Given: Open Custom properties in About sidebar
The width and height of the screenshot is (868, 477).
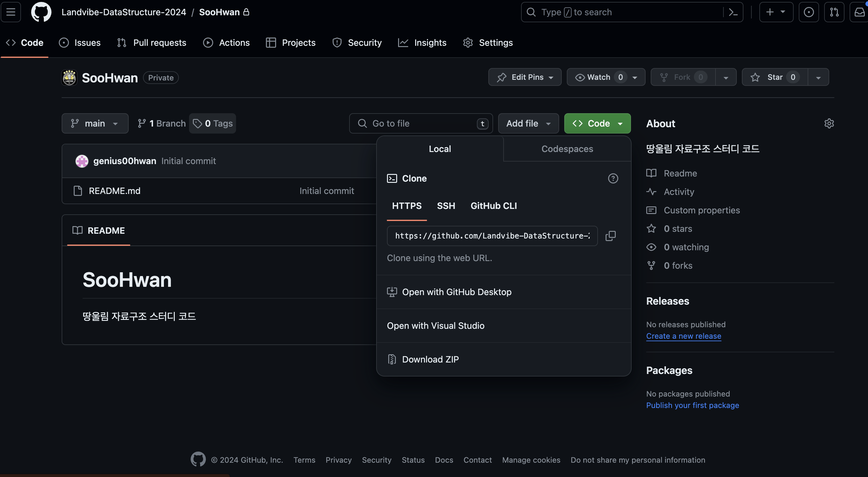Looking at the screenshot, I should 693,210.
